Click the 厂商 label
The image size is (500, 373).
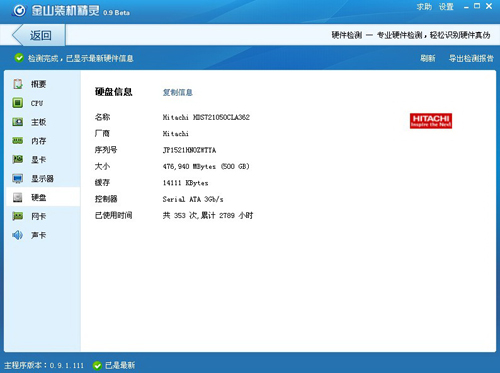pos(102,133)
